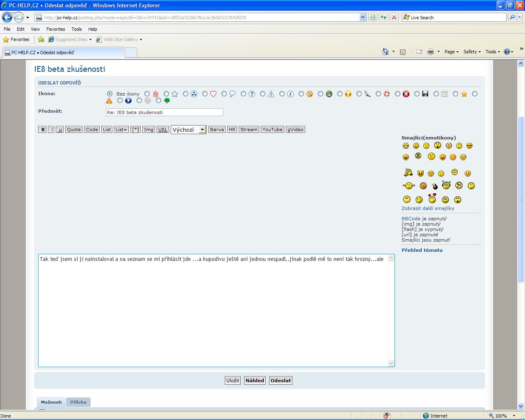Image resolution: width=525 pixels, height=420 pixels.
Task: Click the blue Help question mark icon
Action: pos(507,52)
